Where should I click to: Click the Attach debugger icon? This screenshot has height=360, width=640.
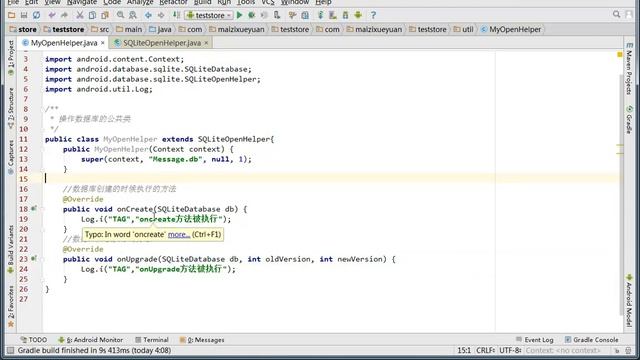tap(277, 16)
